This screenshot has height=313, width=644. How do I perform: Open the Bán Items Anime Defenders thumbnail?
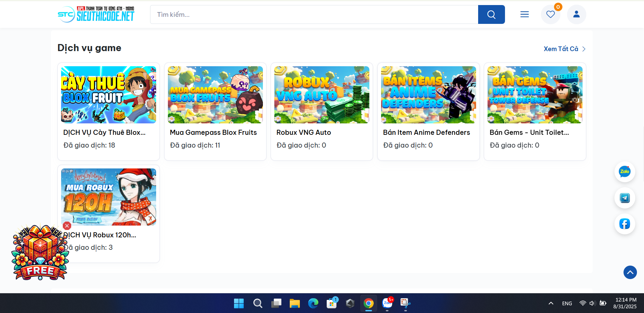pos(428,95)
